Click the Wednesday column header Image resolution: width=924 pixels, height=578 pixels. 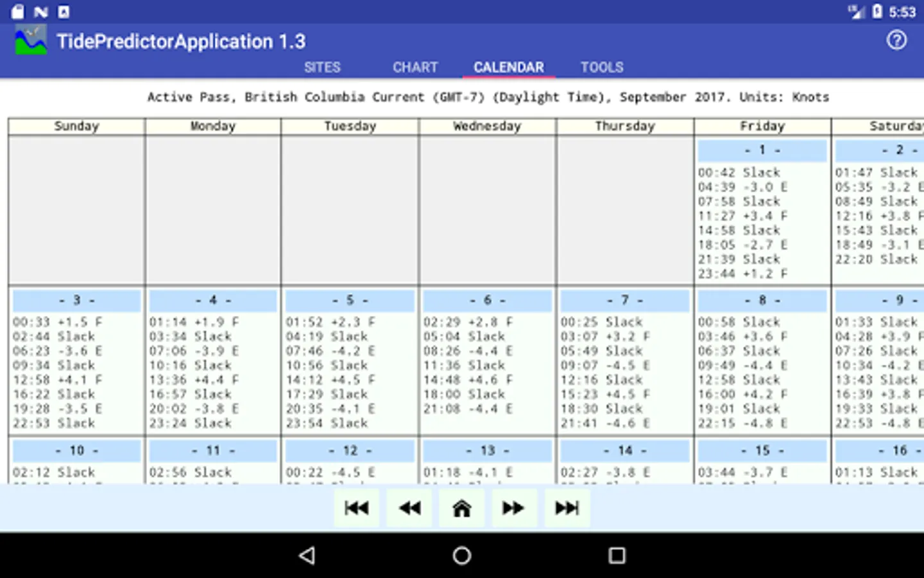click(487, 126)
